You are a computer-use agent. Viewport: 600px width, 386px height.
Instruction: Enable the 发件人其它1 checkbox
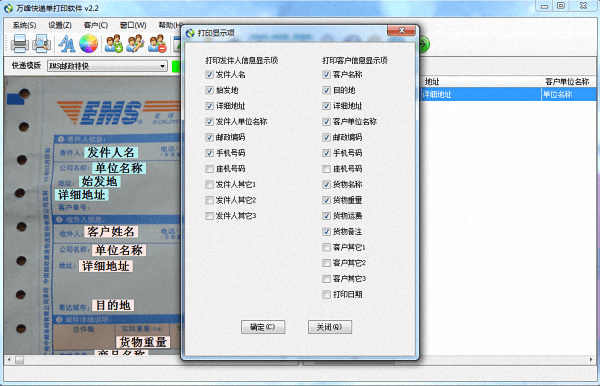pyautogui.click(x=209, y=185)
